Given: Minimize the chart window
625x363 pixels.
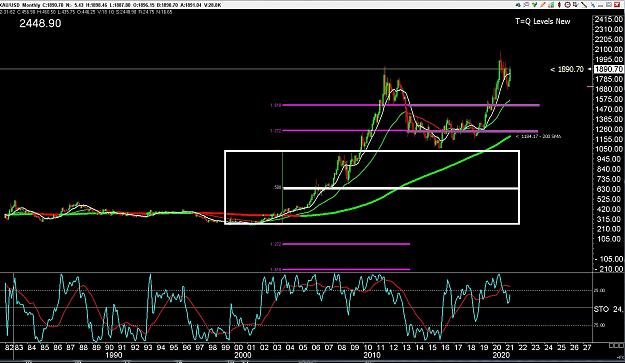Looking at the screenshot, I should click(x=600, y=5).
